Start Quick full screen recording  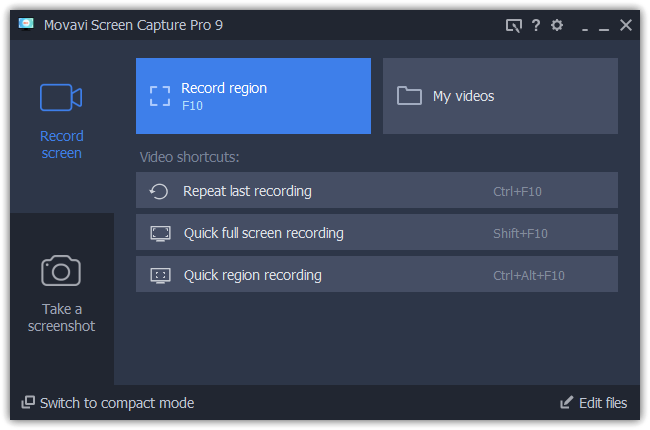[x=377, y=232]
